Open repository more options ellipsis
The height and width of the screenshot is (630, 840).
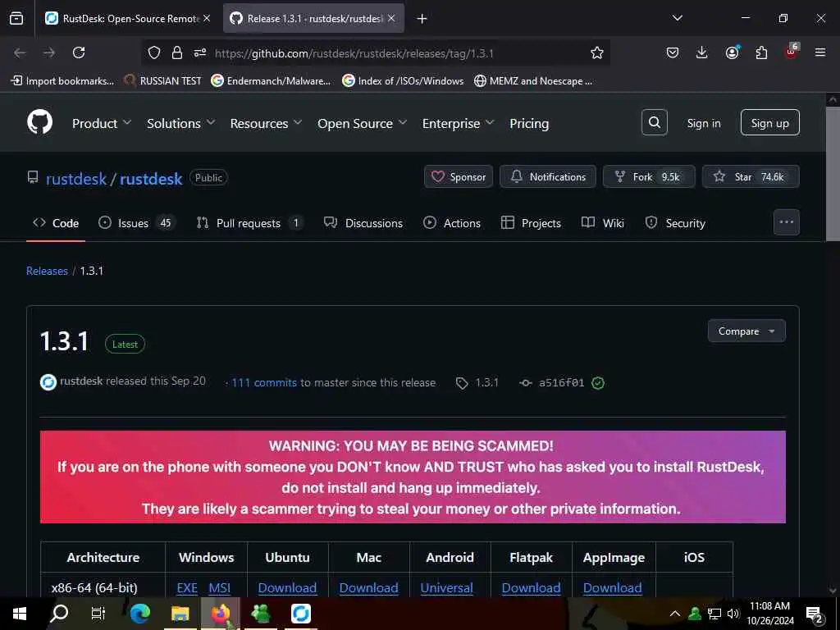(786, 221)
